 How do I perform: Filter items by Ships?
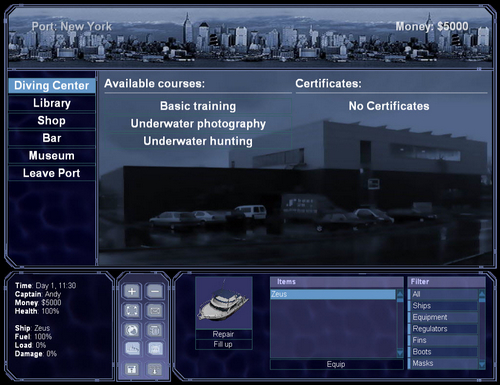(x=443, y=306)
